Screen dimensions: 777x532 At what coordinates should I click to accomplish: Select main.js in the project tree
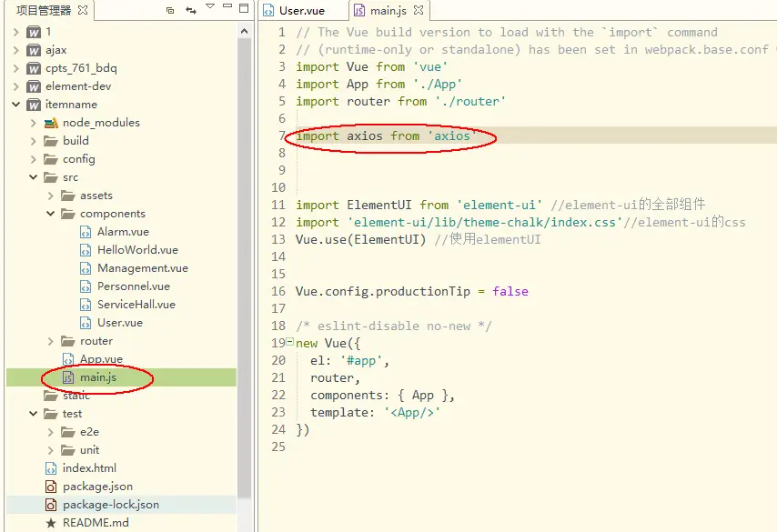tap(98, 377)
